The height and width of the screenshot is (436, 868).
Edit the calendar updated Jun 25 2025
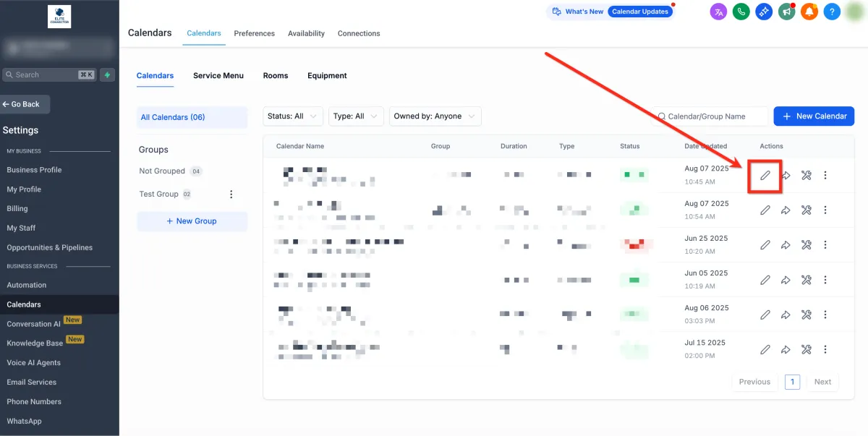(x=765, y=244)
